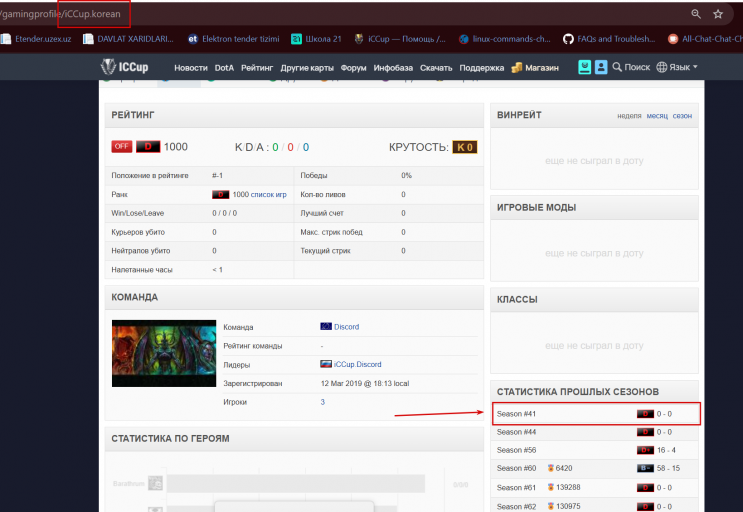The width and height of the screenshot is (743, 512).
Task: Click the D rank badge beside 1000
Action: (x=148, y=146)
